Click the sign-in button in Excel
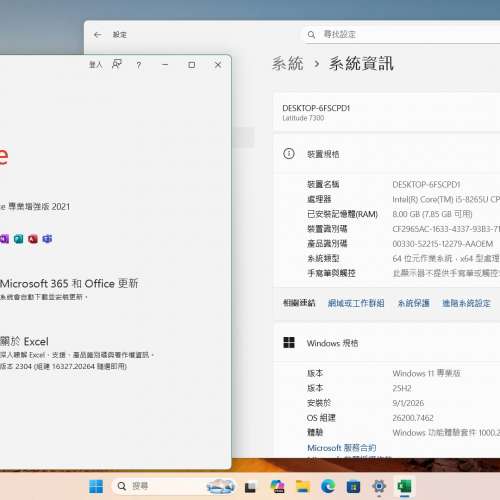 95,64
